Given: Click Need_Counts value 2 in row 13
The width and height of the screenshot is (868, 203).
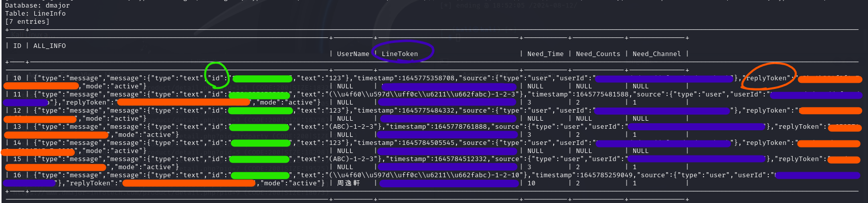Looking at the screenshot, I should [578, 135].
